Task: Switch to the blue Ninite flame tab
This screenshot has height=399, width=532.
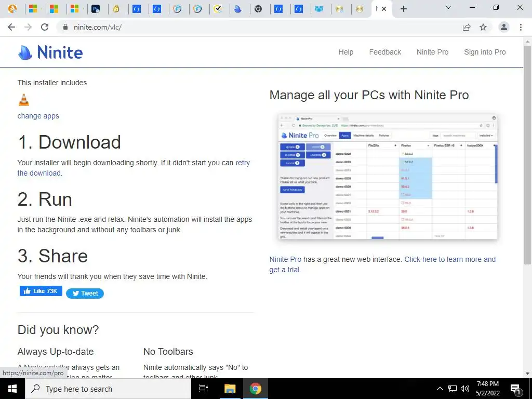Action: click(x=238, y=9)
